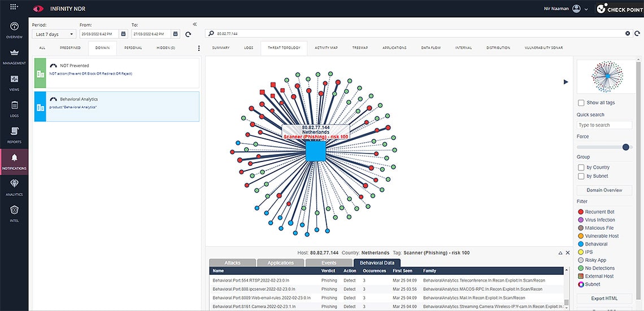Open the apps grid menu icon

coord(14,7)
